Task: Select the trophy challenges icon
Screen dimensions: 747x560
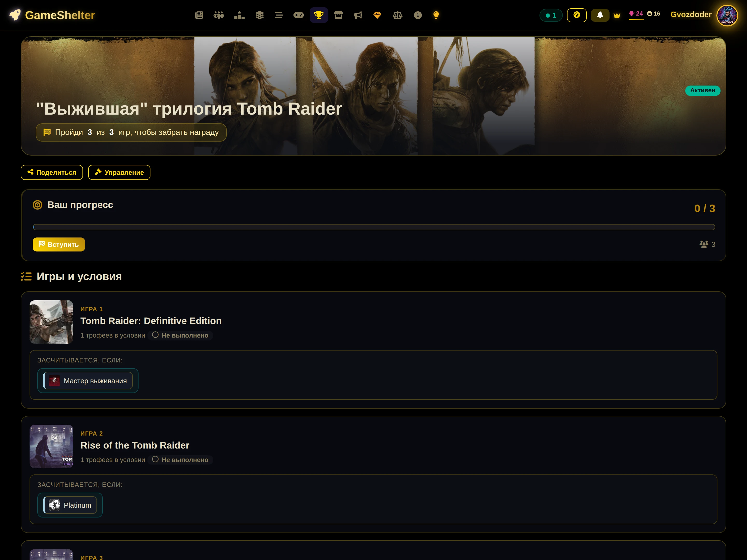Action: pos(319,15)
